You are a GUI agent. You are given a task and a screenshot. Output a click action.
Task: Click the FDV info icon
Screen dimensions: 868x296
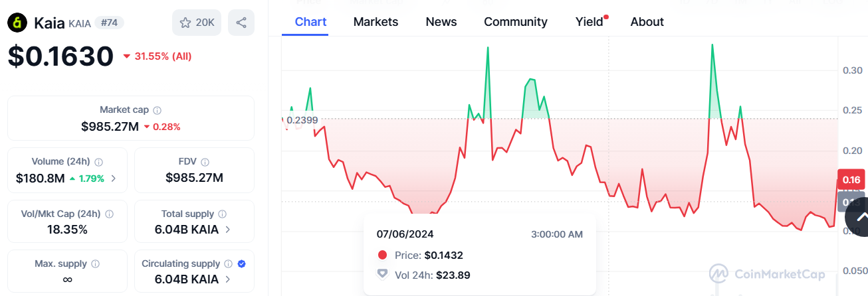pos(205,162)
